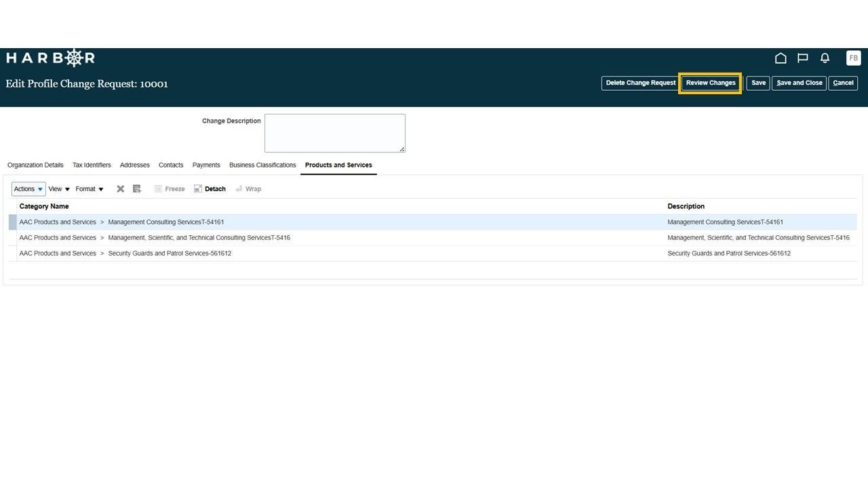Viewport: 868px width, 488px height.
Task: Expand the View dropdown menu
Action: 59,189
